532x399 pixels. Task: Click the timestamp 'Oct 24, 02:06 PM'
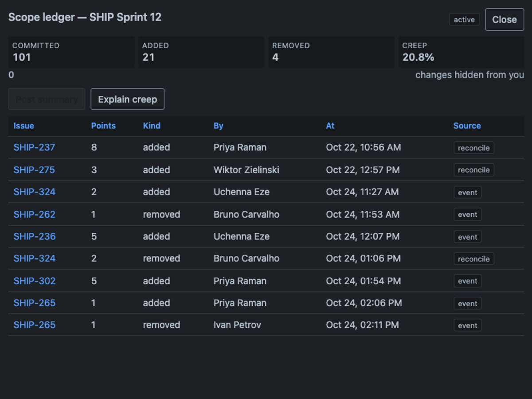(364, 303)
